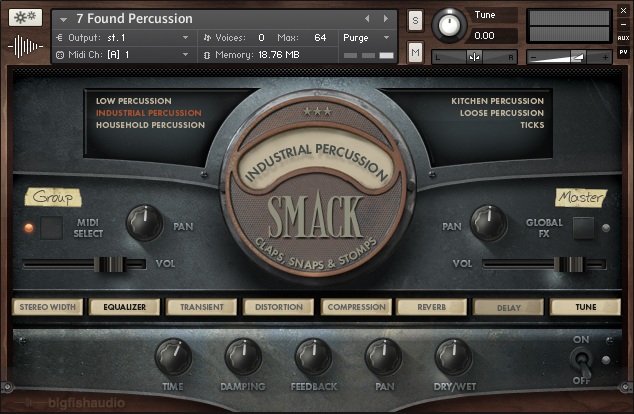The width and height of the screenshot is (634, 414).
Task: Click the delay Time knob
Action: [x=173, y=357]
